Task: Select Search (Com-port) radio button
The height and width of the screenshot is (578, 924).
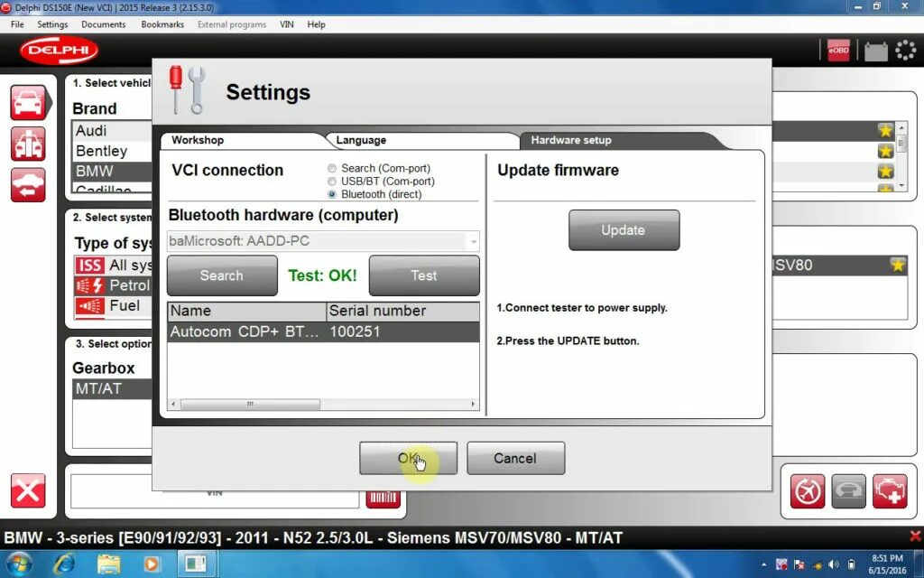Action: (x=332, y=169)
